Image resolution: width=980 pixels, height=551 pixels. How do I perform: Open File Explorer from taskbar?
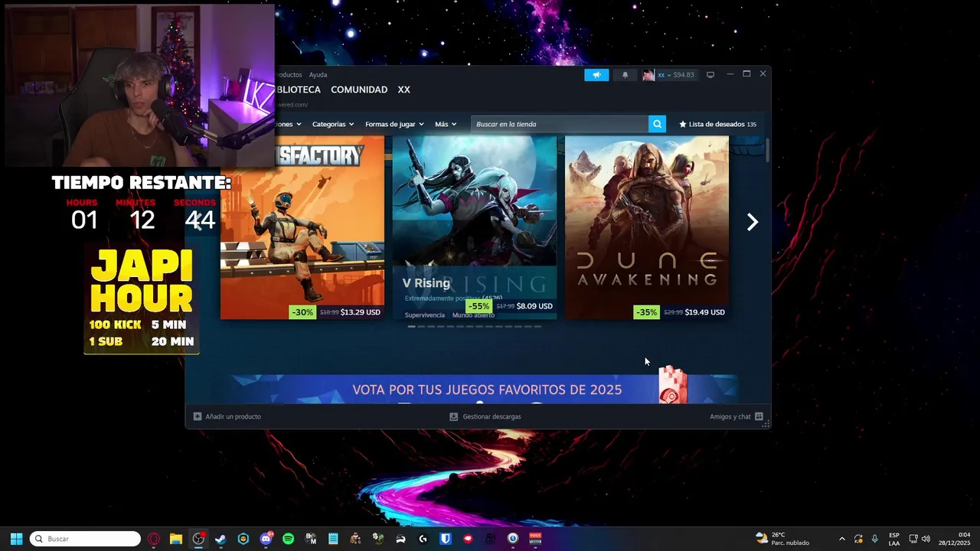176,539
